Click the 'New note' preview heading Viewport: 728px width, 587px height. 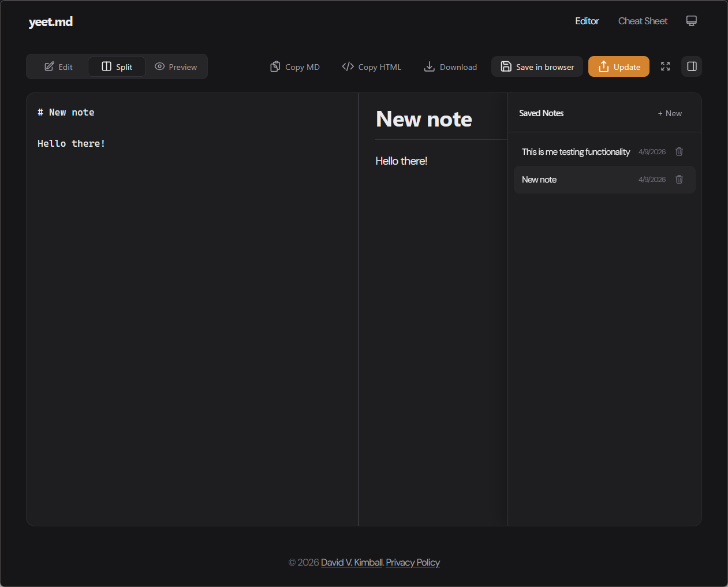[424, 119]
